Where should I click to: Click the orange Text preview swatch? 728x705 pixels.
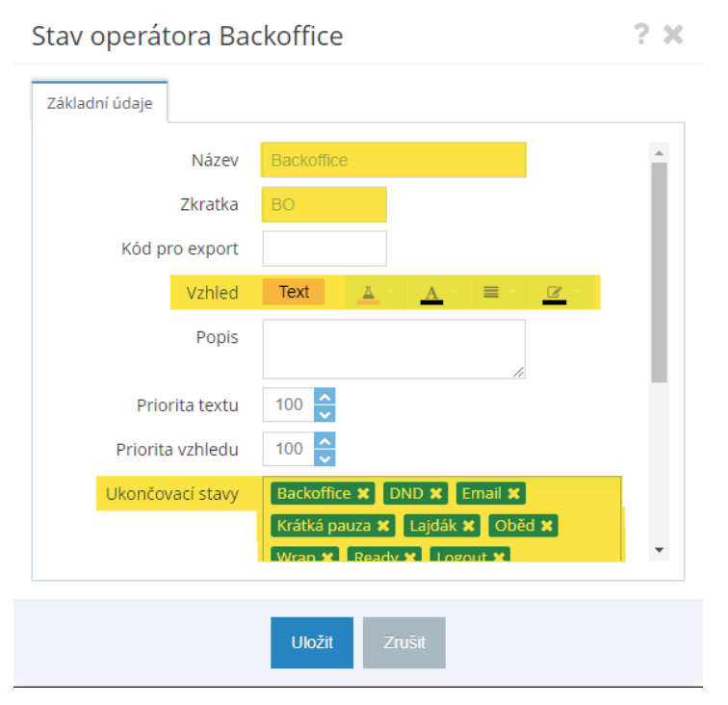coord(294,292)
